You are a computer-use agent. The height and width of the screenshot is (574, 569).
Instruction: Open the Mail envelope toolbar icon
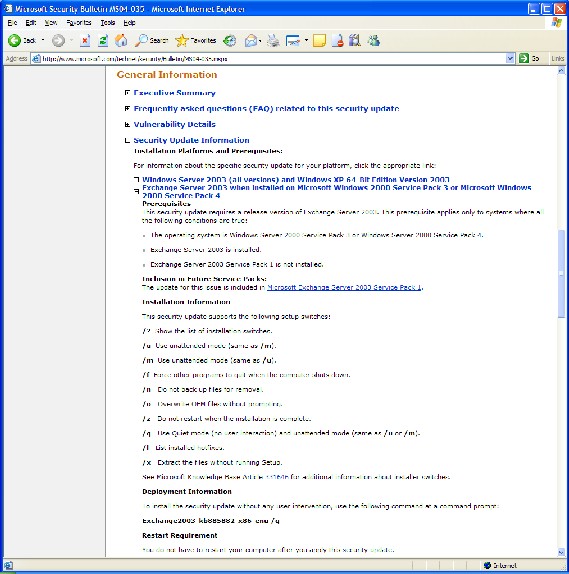(x=251, y=41)
